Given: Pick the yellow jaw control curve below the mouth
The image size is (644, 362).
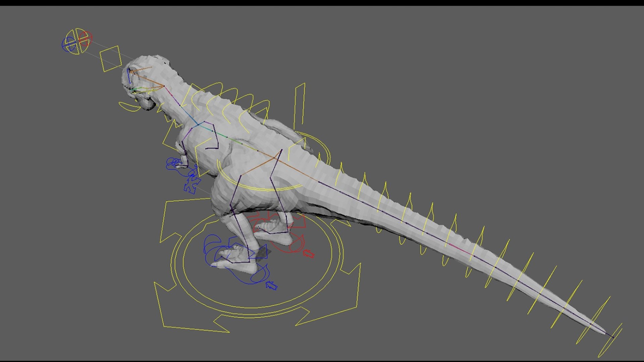Looking at the screenshot, I should (x=130, y=107).
